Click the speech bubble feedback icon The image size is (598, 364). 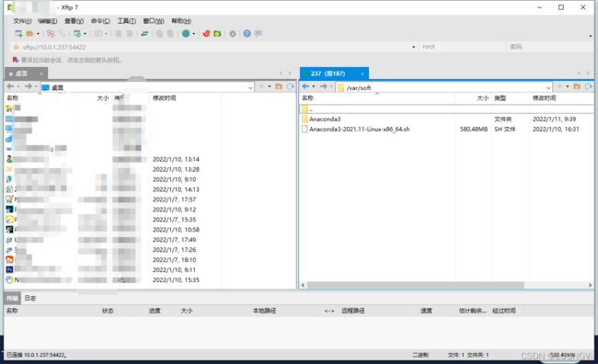(259, 33)
